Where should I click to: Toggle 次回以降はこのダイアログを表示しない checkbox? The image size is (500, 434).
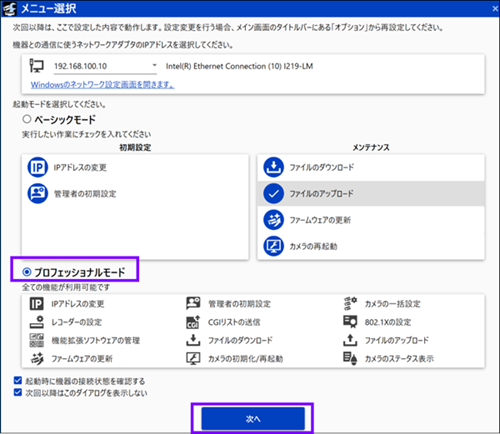pyautogui.click(x=18, y=392)
